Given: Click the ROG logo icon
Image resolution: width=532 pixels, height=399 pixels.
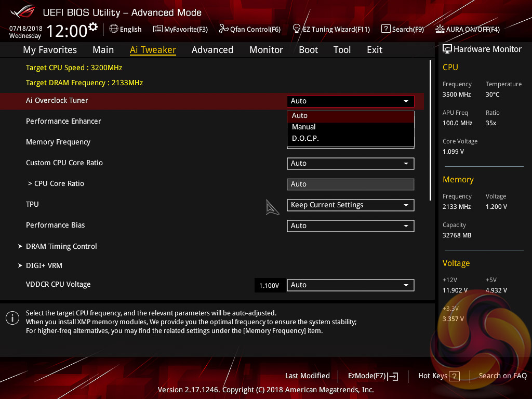Looking at the screenshot, I should coord(22,11).
